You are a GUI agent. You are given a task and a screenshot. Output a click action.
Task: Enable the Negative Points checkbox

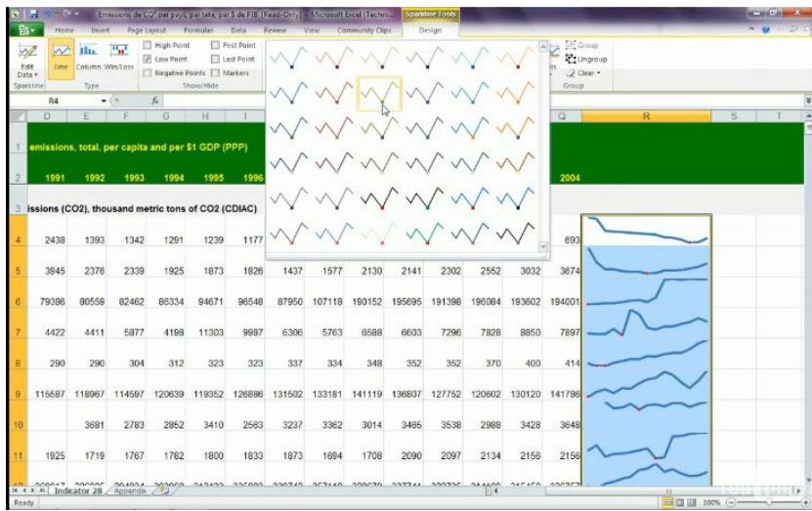(x=148, y=73)
